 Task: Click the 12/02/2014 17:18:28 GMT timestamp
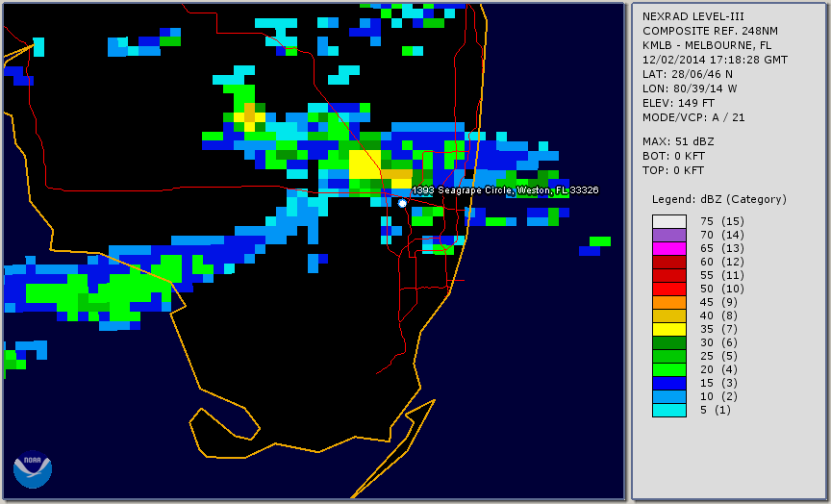click(x=715, y=60)
